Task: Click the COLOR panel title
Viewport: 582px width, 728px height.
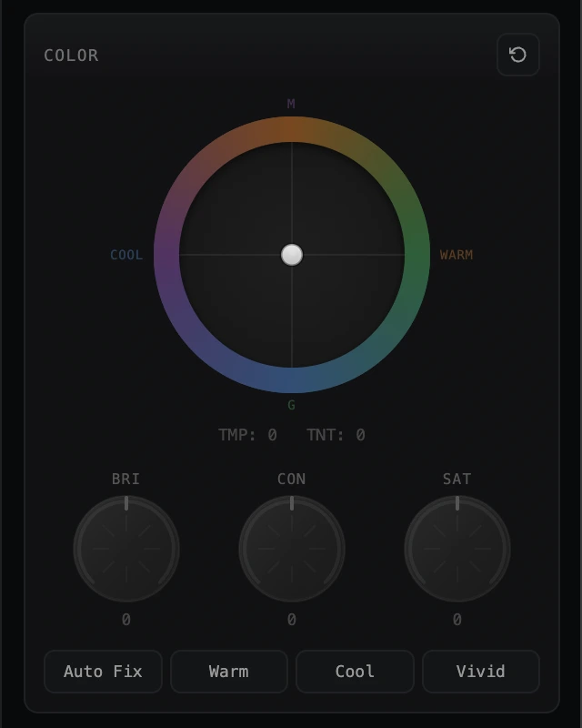Action: 71,56
